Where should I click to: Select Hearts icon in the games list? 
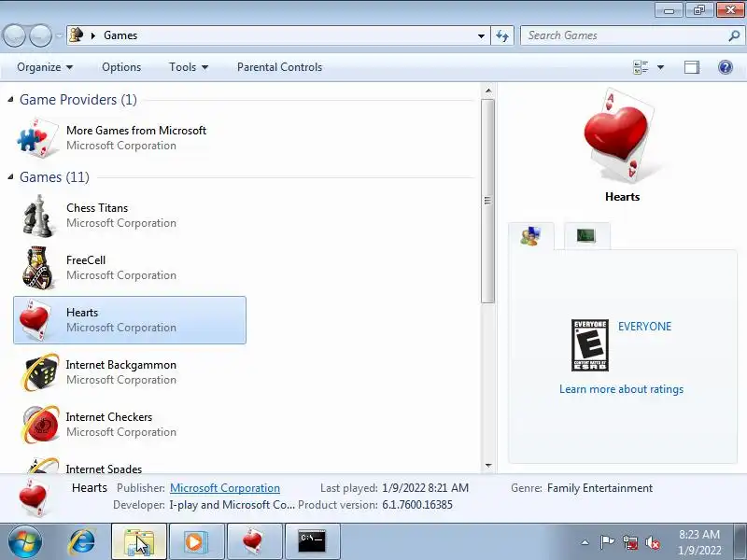coord(35,320)
